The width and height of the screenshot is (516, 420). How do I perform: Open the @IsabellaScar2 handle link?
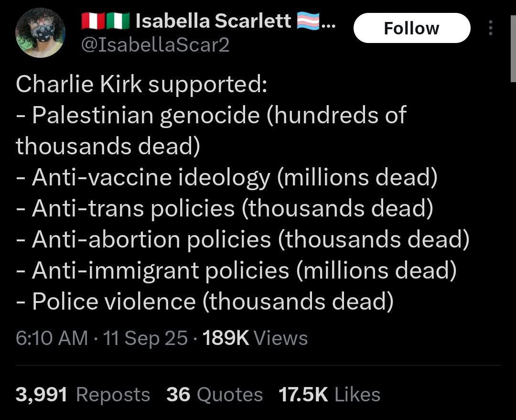pos(155,45)
